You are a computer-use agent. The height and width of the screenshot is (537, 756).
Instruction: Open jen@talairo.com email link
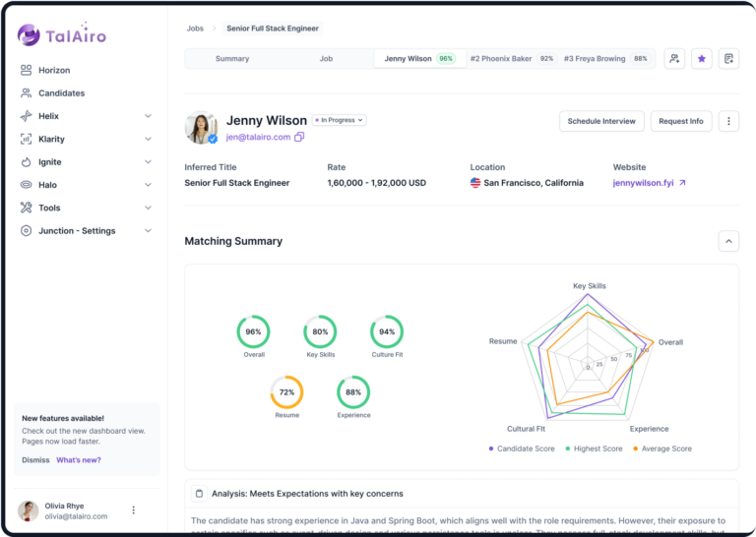(x=259, y=138)
